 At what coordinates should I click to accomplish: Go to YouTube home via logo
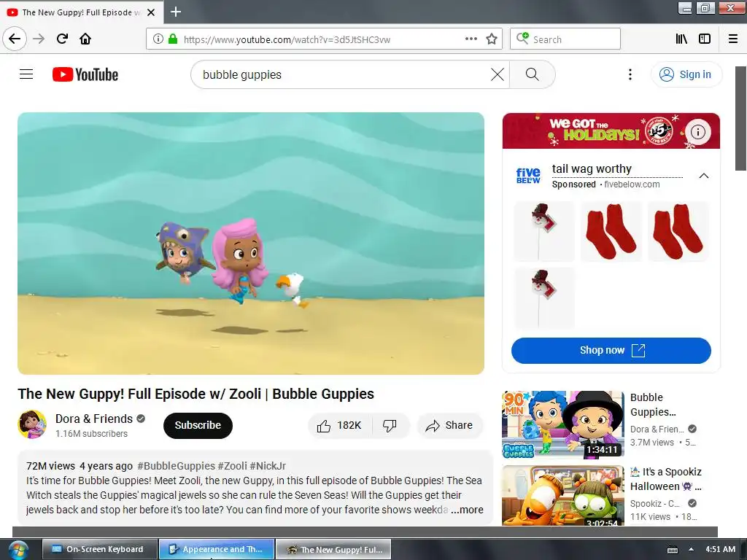(x=85, y=74)
